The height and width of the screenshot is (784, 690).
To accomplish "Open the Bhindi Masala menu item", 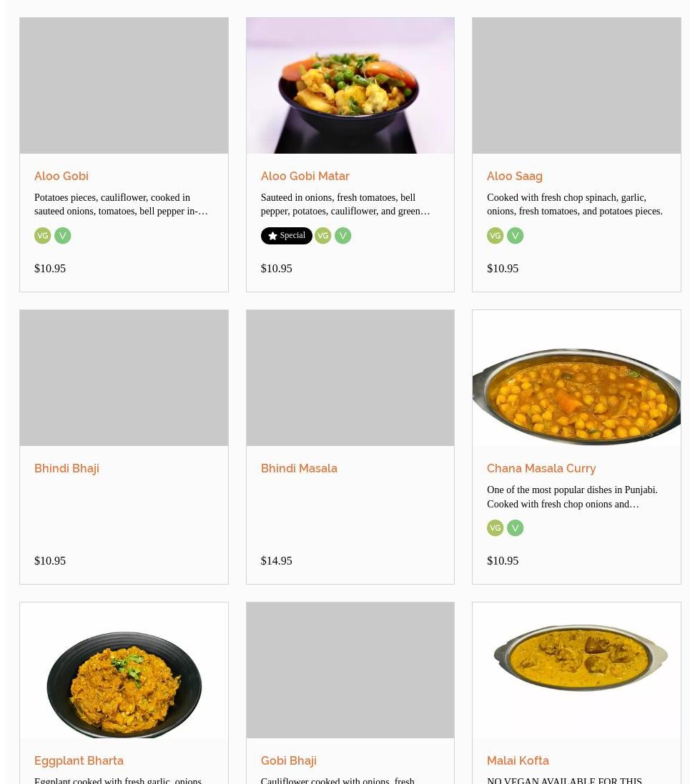I will click(299, 469).
